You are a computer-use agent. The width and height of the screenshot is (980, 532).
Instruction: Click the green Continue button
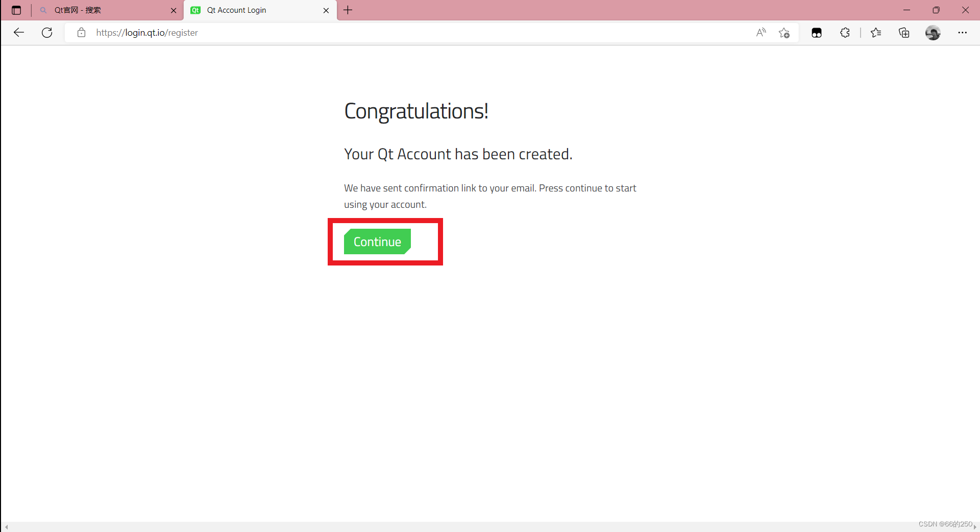coord(377,241)
